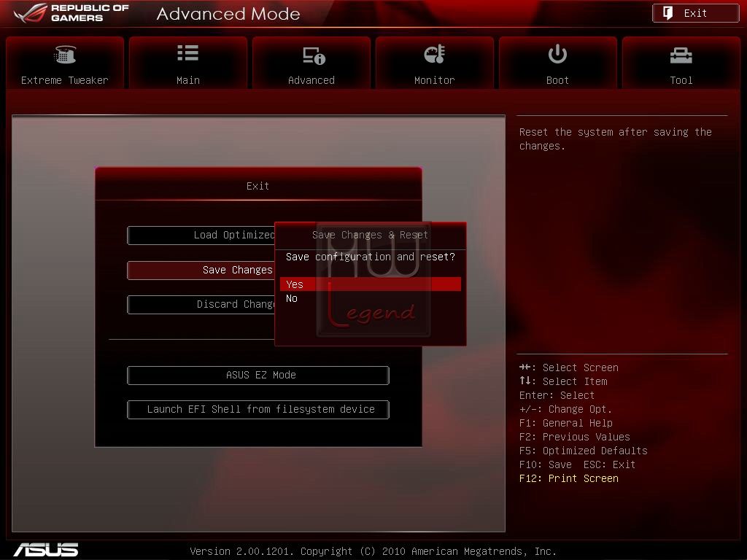Go to the Monitor tab

[435, 63]
